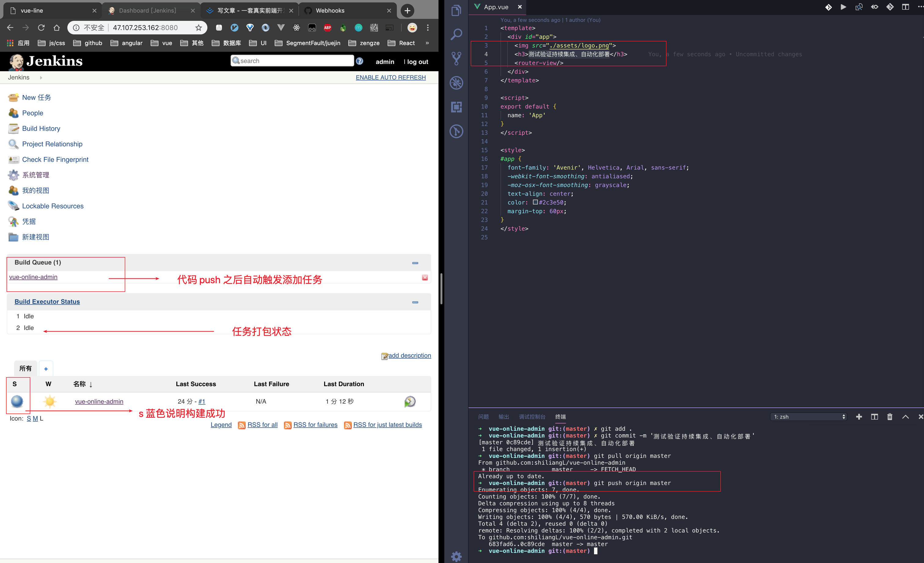
Task: Switch to the 写文章 browser tab
Action: [x=249, y=10]
